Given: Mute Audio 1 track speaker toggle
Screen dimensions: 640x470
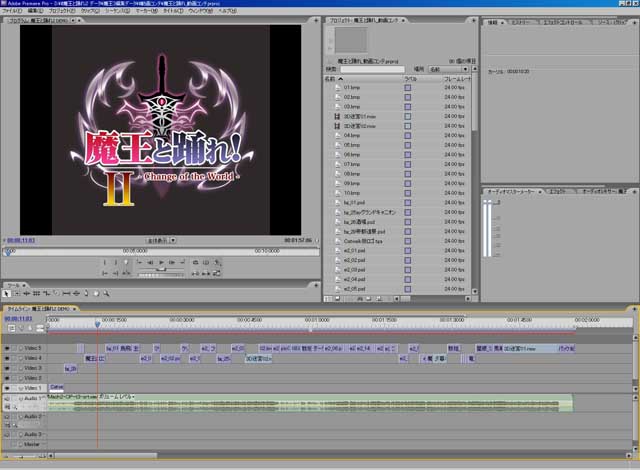Looking at the screenshot, I should [7, 398].
